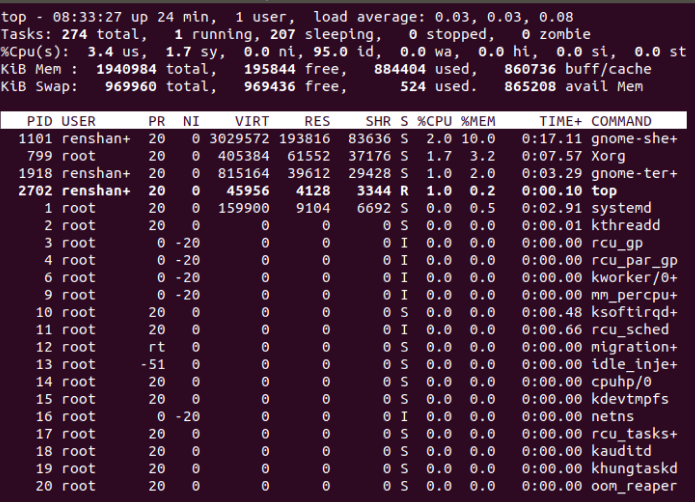Select the systemd process name
The image size is (695, 502).
click(621, 208)
